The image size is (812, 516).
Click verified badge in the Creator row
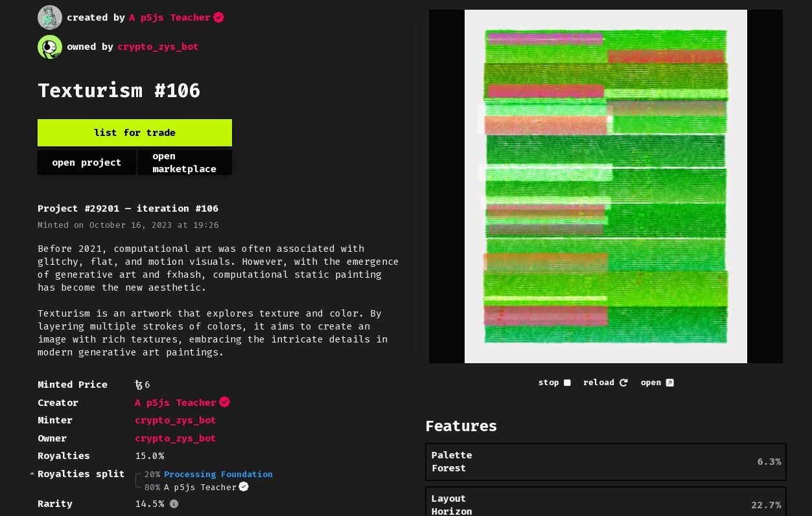coord(224,402)
